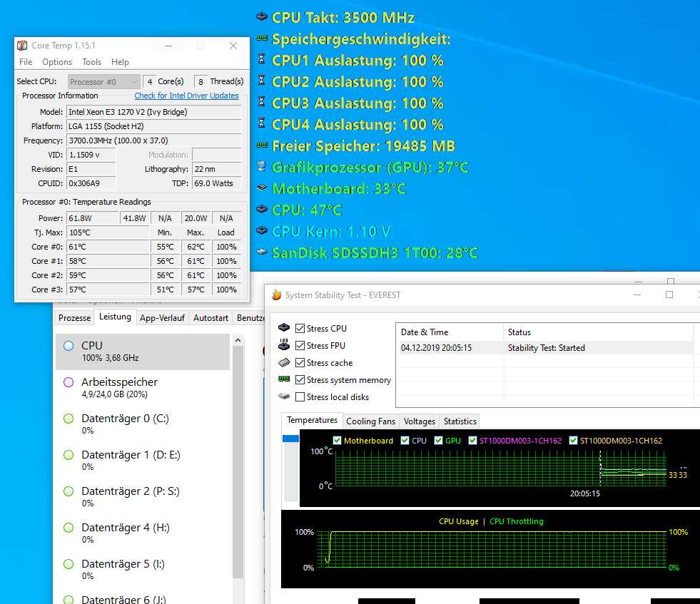Image resolution: width=700 pixels, height=604 pixels.
Task: Switch to the Cooling Fans tab
Action: 370,421
